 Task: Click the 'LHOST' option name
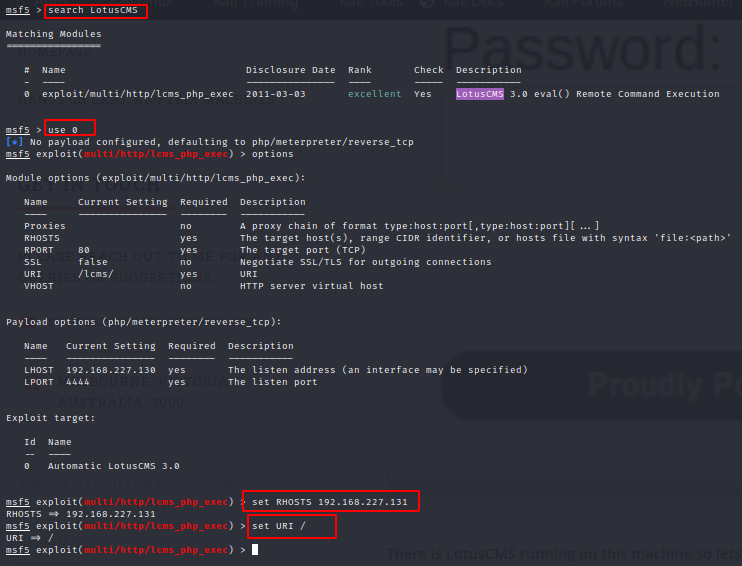(39, 370)
